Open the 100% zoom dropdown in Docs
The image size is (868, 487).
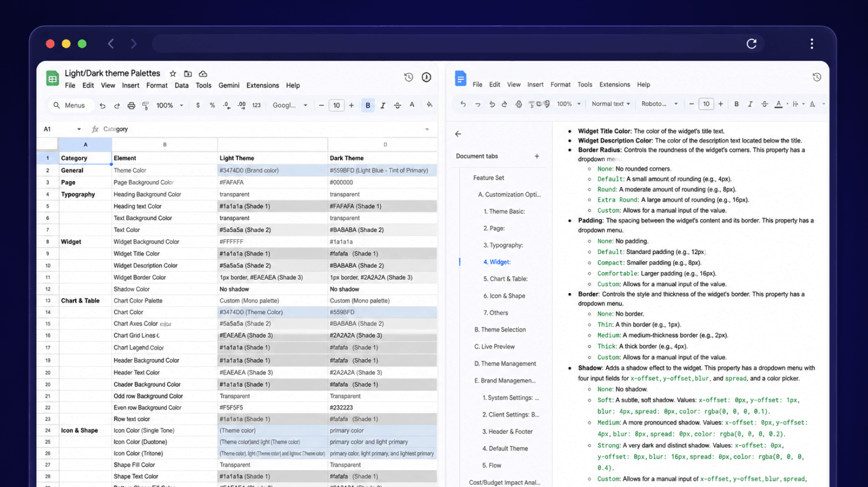coord(568,104)
